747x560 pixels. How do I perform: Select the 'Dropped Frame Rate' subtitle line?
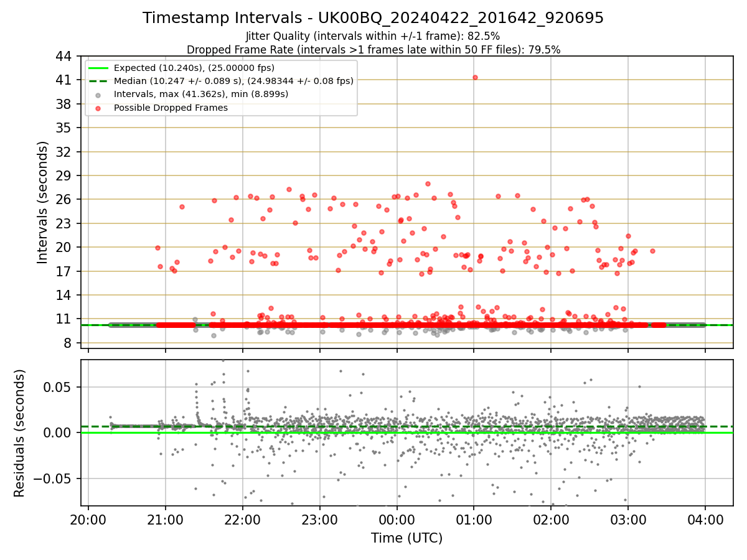tap(374, 50)
